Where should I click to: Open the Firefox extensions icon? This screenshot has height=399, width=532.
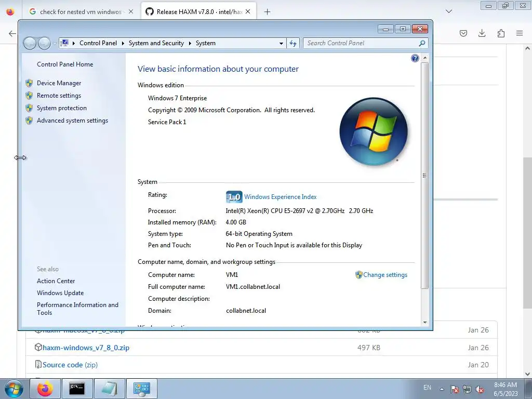tap(501, 33)
